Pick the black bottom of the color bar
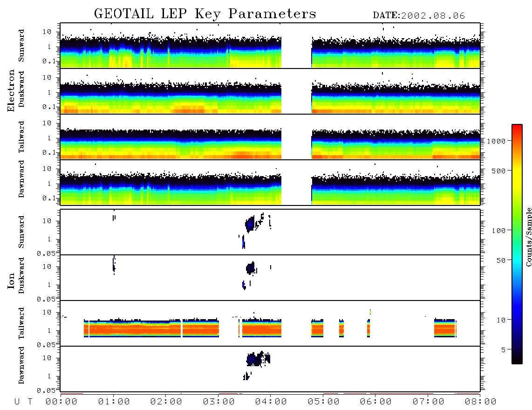Image resolution: width=532 pixels, height=410 pixels. pyautogui.click(x=517, y=360)
